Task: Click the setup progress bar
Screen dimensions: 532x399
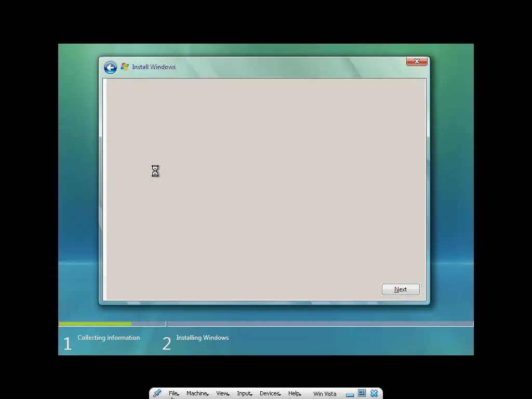Action: click(x=266, y=324)
